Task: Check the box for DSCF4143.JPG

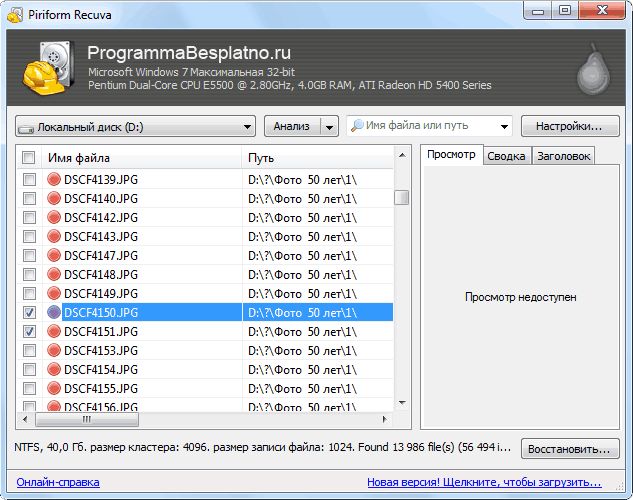Action: (29, 236)
